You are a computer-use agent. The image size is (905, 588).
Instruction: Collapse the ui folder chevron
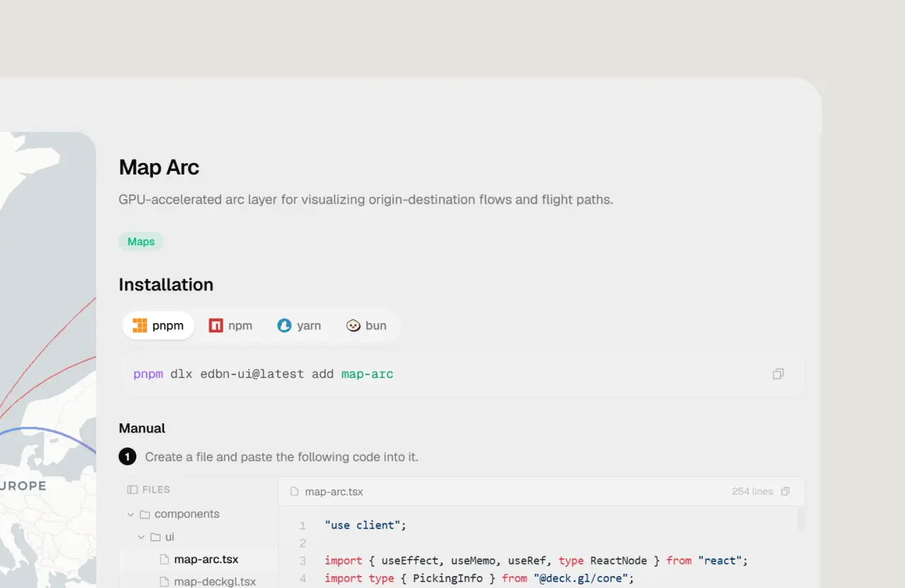(x=141, y=537)
